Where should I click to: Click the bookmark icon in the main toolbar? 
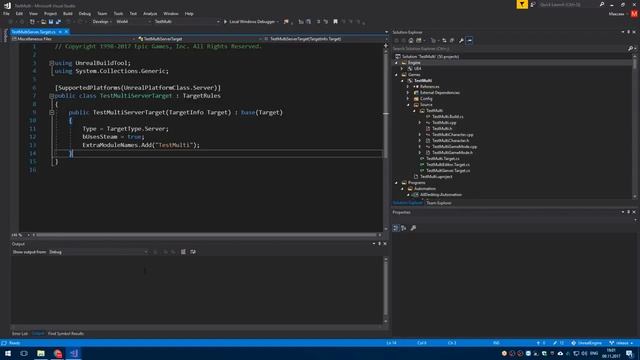pos(336,22)
